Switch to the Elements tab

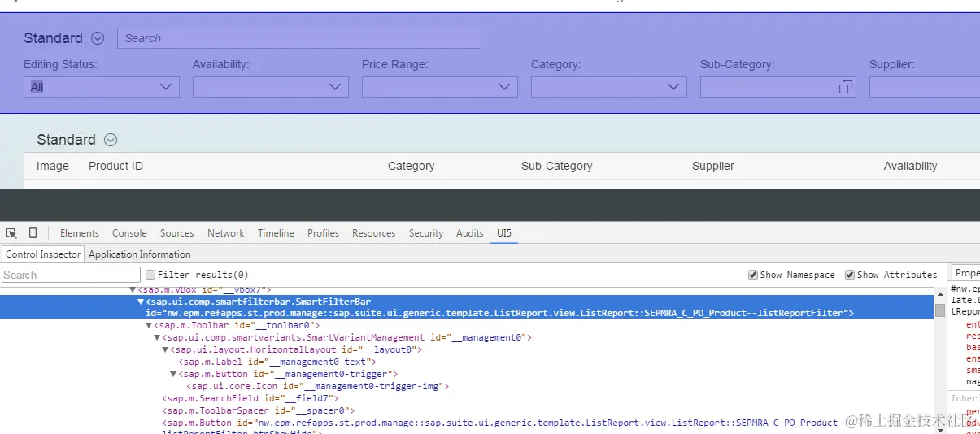80,233
